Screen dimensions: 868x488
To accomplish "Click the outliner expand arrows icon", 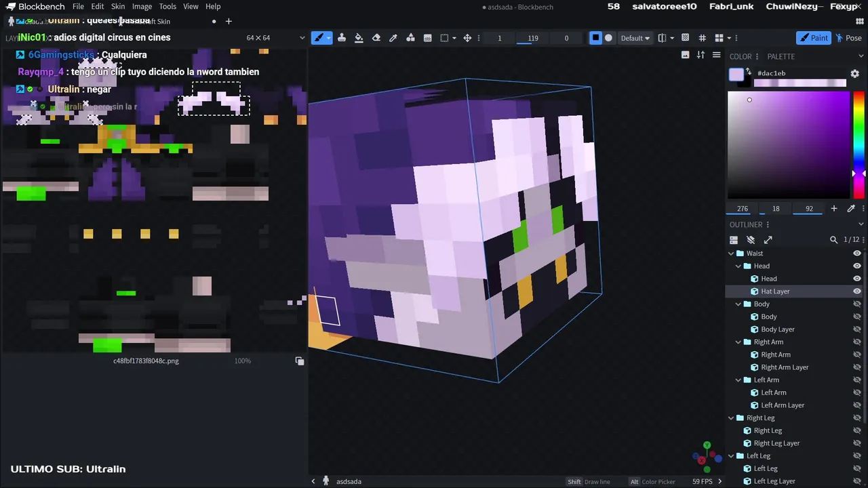I will (x=768, y=240).
